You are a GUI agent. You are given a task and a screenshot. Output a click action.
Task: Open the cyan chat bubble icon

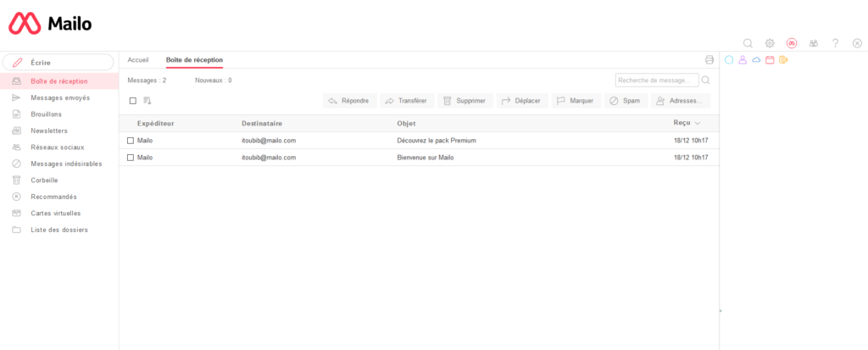coord(729,60)
